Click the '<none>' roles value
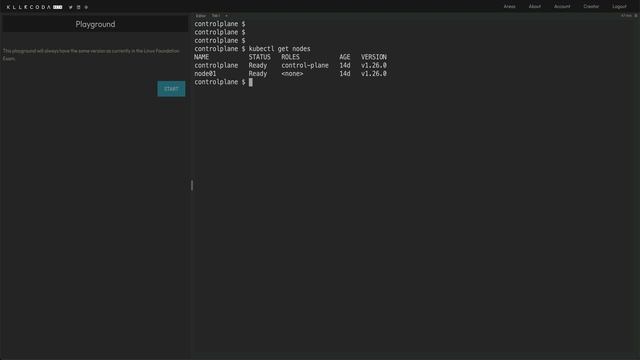 292,74
